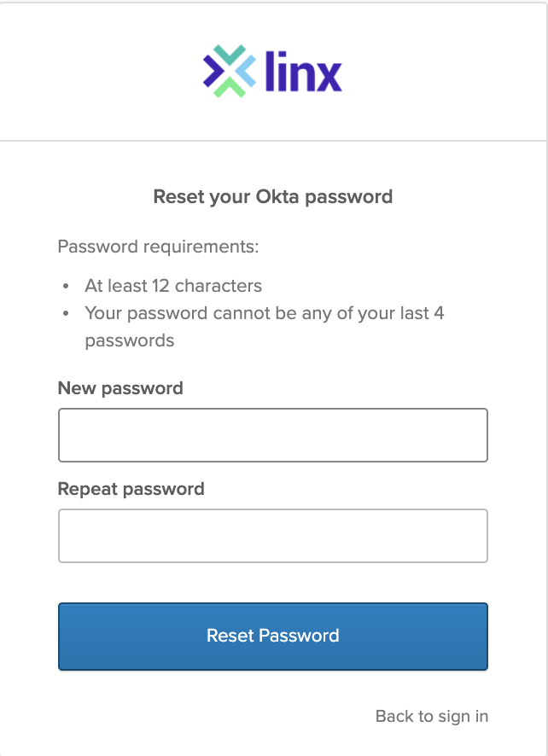Click the word Okta in the heading
Image resolution: width=548 pixels, height=756 pixels.
(277, 196)
